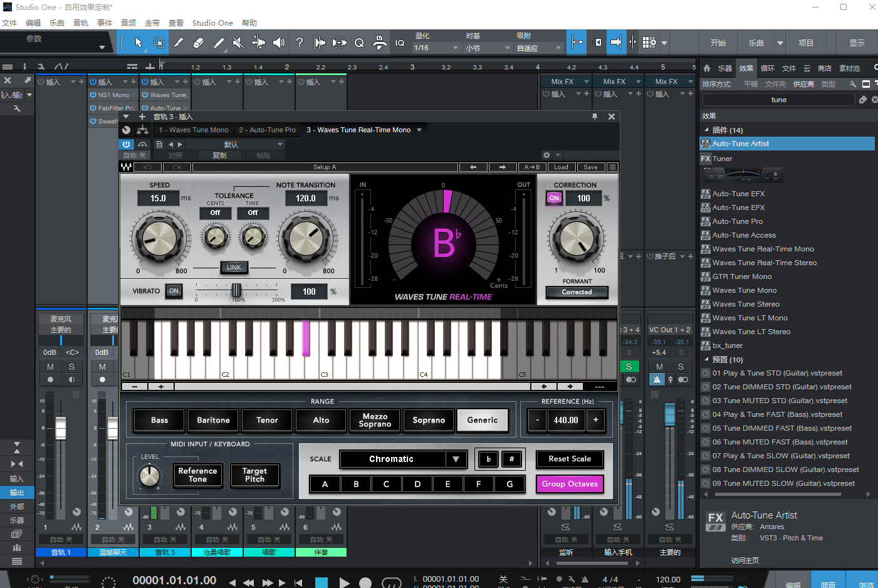
Task: Click the Waves logo icon
Action: [127, 167]
